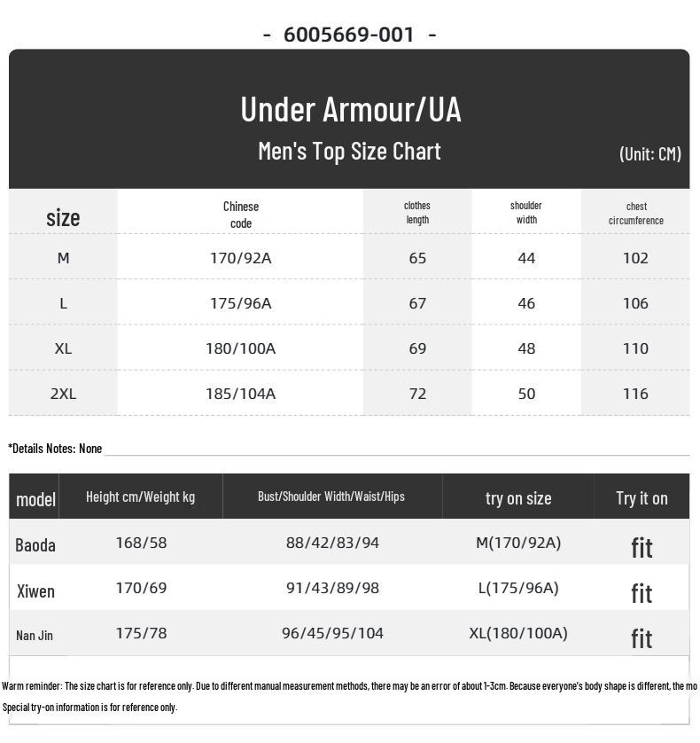
Task: Click the size column header
Action: coord(63,217)
